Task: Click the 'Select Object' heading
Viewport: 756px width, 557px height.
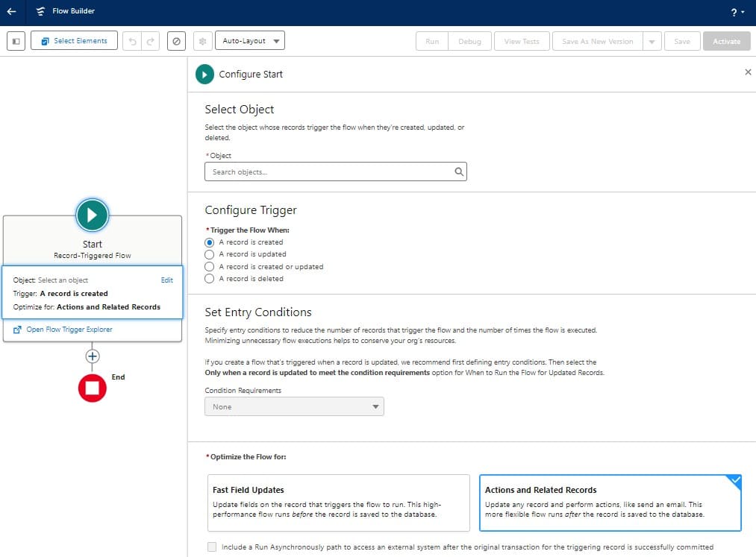Action: point(239,110)
